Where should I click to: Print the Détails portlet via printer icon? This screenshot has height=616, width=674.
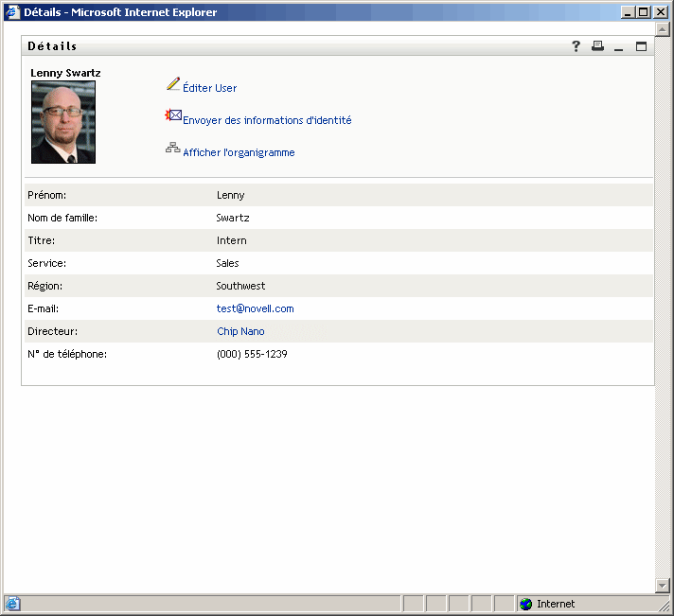(x=597, y=46)
